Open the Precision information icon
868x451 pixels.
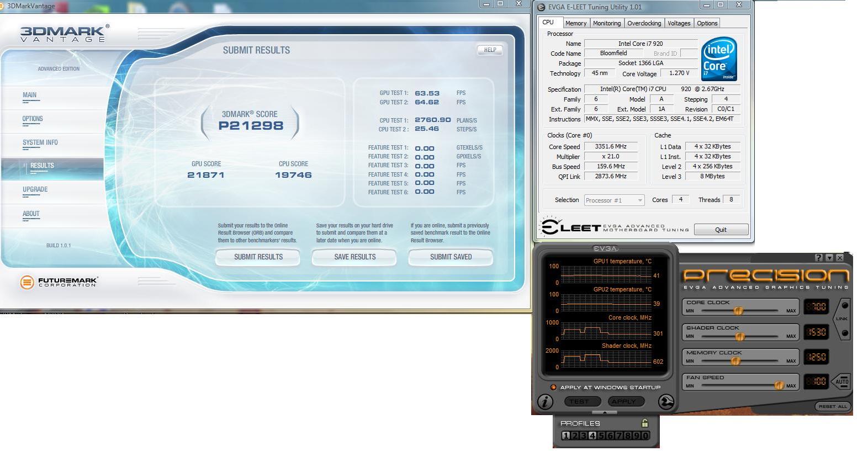tap(545, 402)
